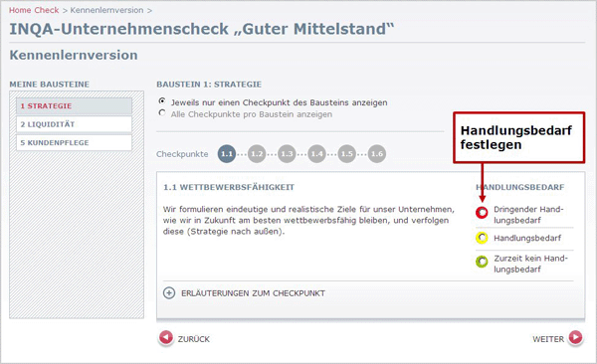Jump to checkpoint 1.5 circle
The height and width of the screenshot is (364, 597).
point(347,154)
